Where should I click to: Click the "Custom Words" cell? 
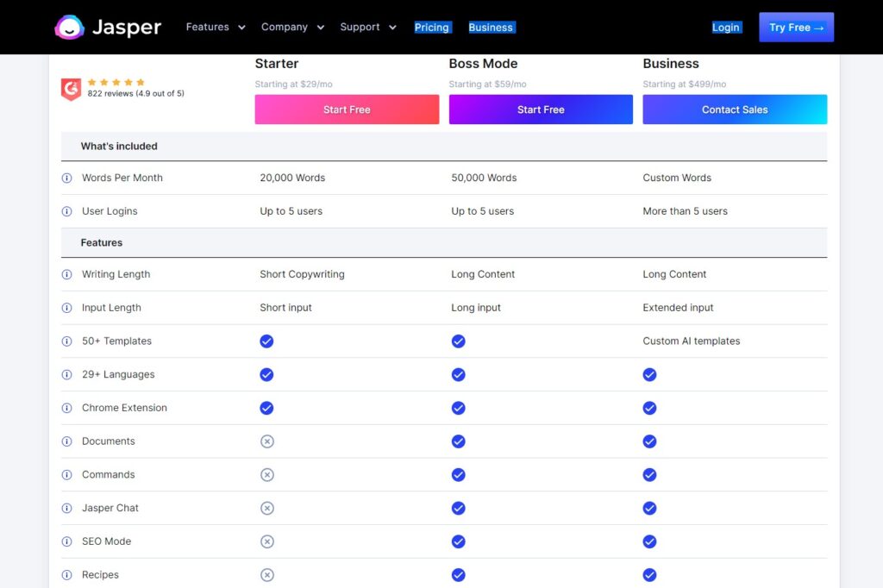click(677, 178)
